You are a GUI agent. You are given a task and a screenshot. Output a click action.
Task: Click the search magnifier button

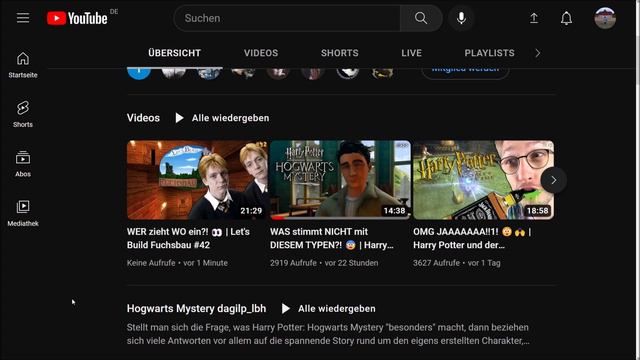click(421, 18)
